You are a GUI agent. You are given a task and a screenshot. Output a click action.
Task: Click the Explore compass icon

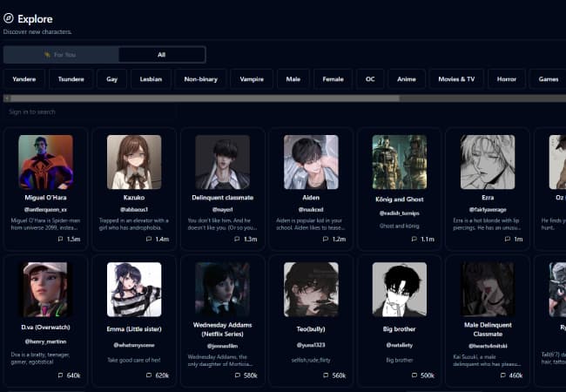tap(9, 18)
